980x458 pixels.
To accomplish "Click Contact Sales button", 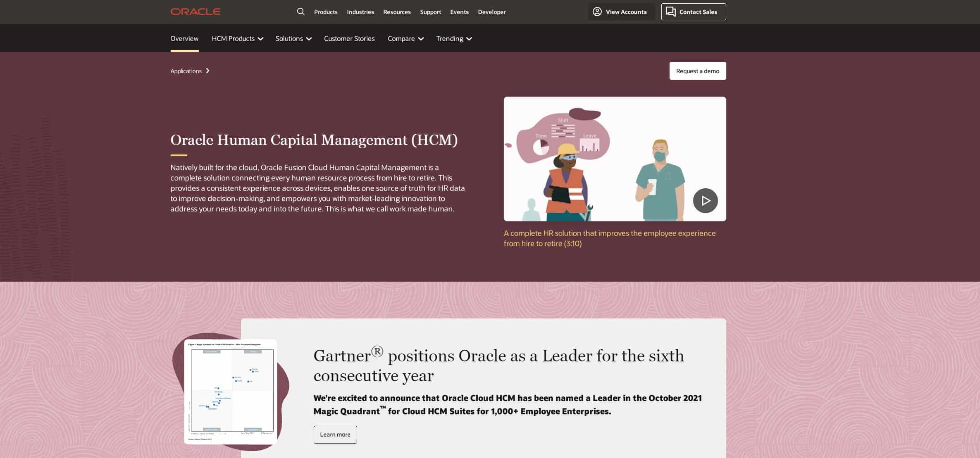I will coord(693,12).
